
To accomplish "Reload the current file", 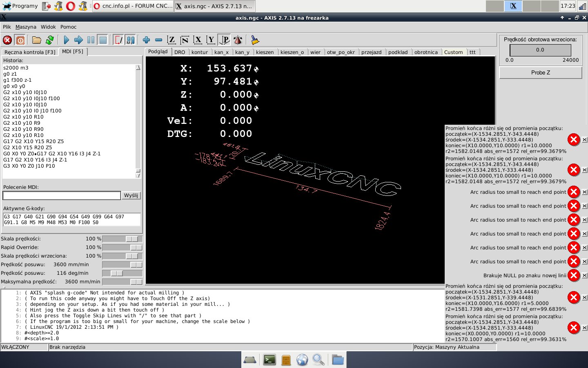I will [x=49, y=40].
